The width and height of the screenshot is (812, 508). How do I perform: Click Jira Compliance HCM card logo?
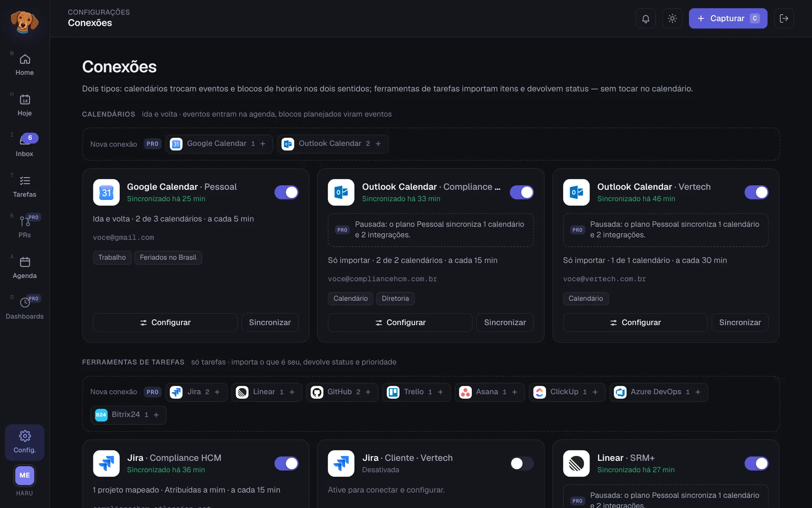(106, 463)
